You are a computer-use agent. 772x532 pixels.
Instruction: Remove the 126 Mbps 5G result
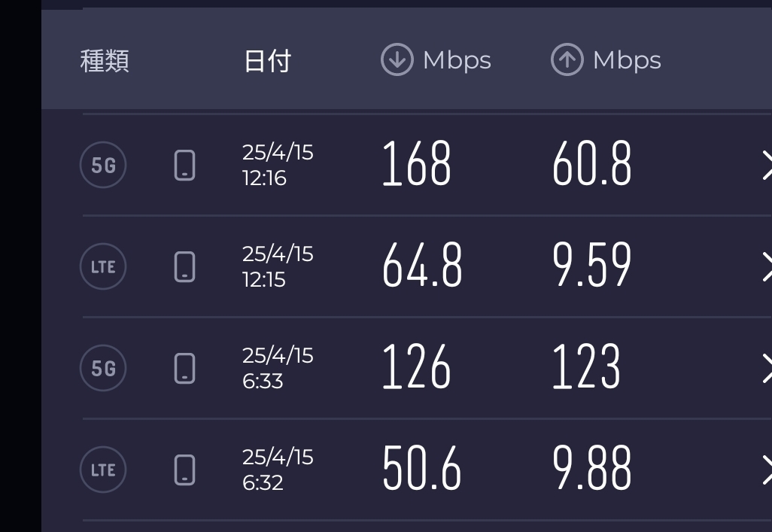point(765,369)
